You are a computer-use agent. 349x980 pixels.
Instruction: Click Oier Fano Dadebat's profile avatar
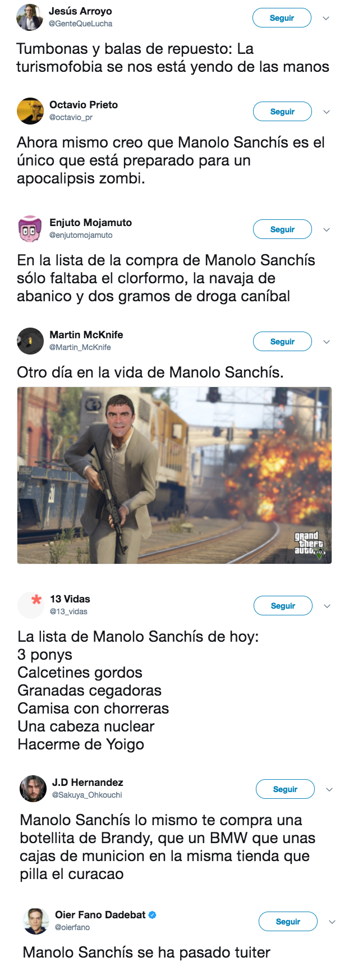coord(36,921)
